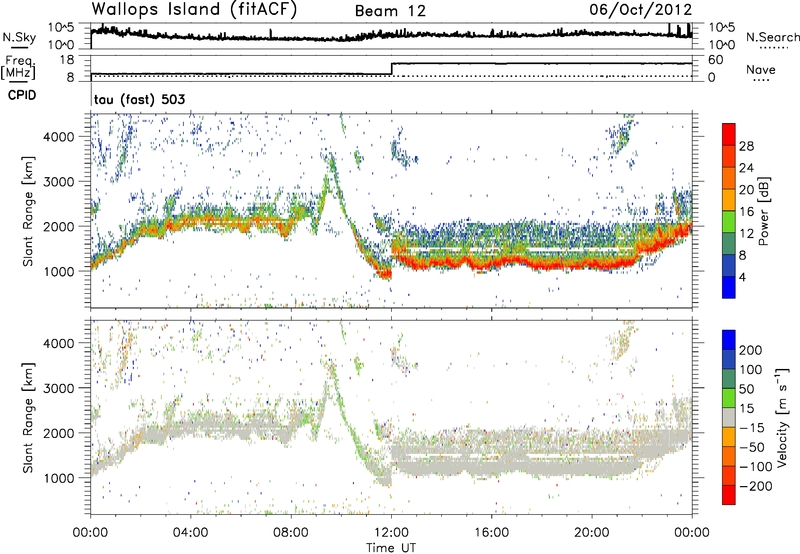Select the 'Beam 12' label
The width and height of the screenshot is (800, 554).
(390, 11)
